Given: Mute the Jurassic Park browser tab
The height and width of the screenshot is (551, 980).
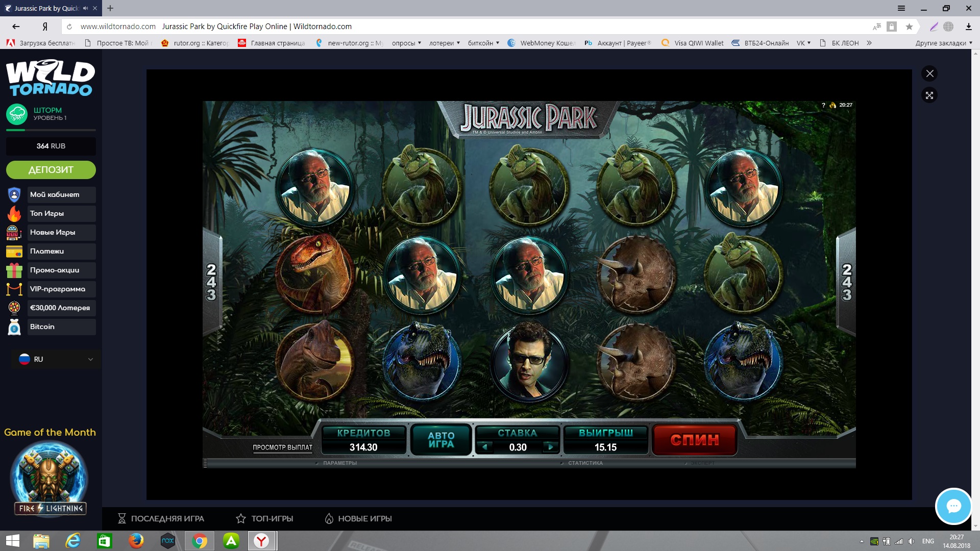Looking at the screenshot, I should 85,8.
